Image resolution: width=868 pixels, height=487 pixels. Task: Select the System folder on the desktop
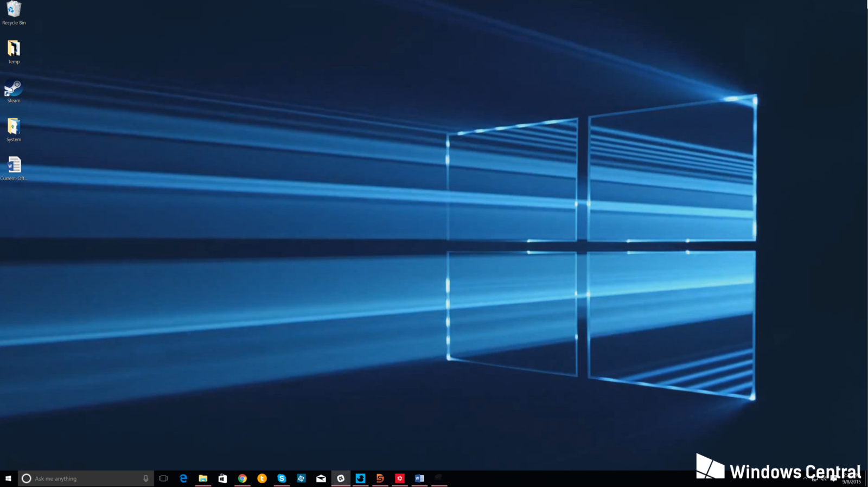(x=14, y=129)
